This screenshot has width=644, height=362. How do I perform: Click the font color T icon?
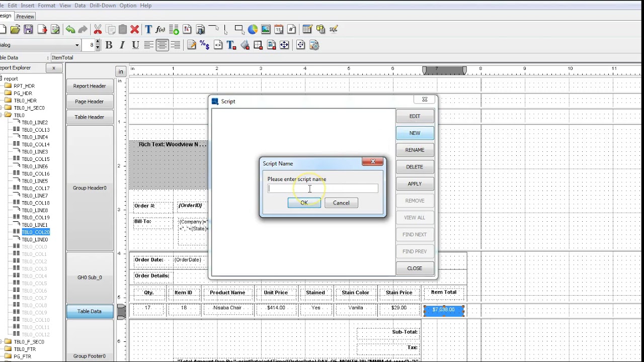click(x=231, y=45)
